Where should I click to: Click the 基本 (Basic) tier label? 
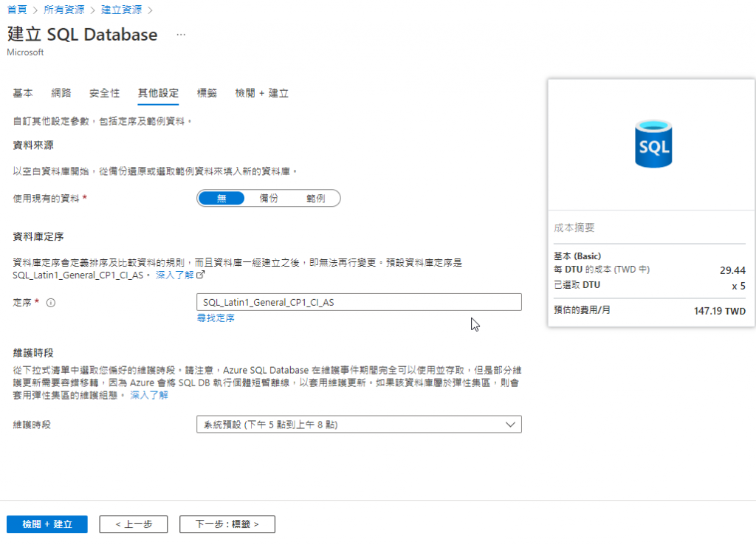577,256
